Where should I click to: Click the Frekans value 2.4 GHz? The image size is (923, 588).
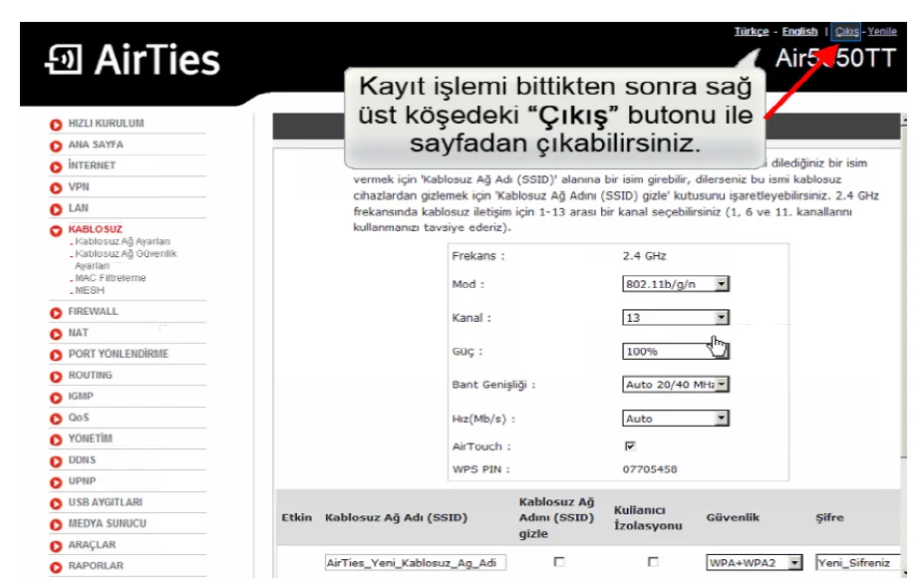[645, 256]
